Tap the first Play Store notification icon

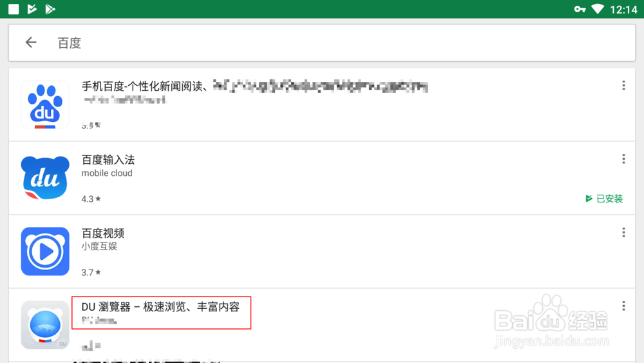pos(32,9)
